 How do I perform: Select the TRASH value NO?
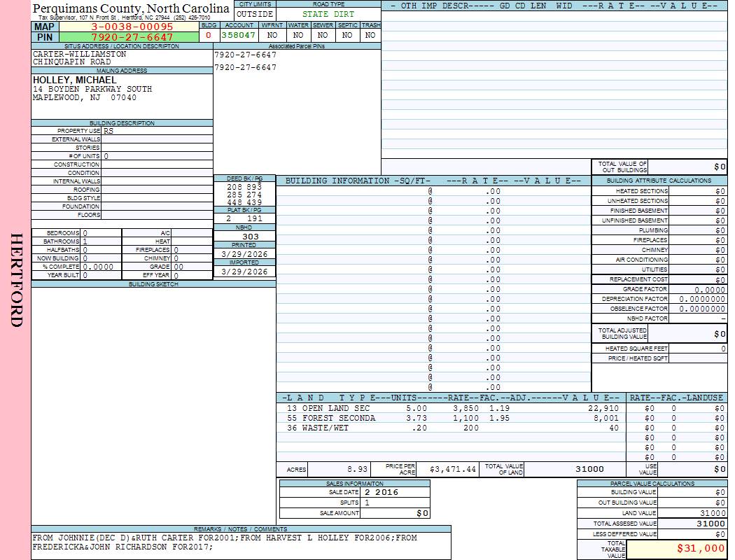pyautogui.click(x=370, y=34)
